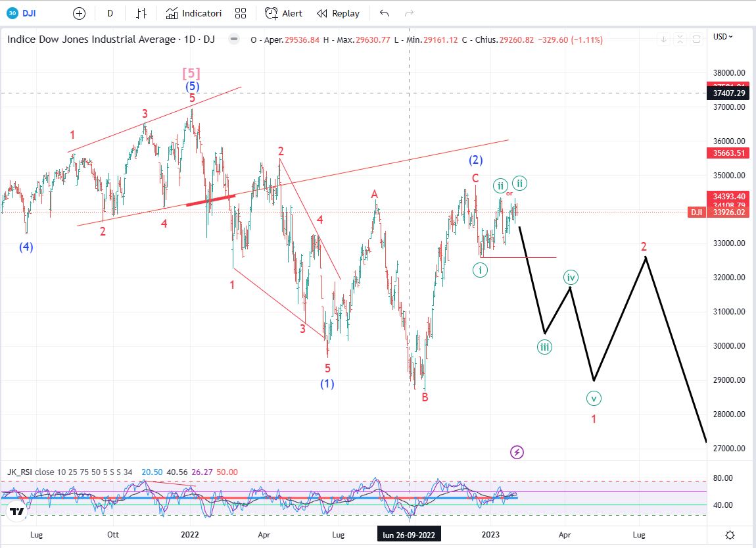
Task: Open the Indicatori indicators menu
Action: point(193,14)
